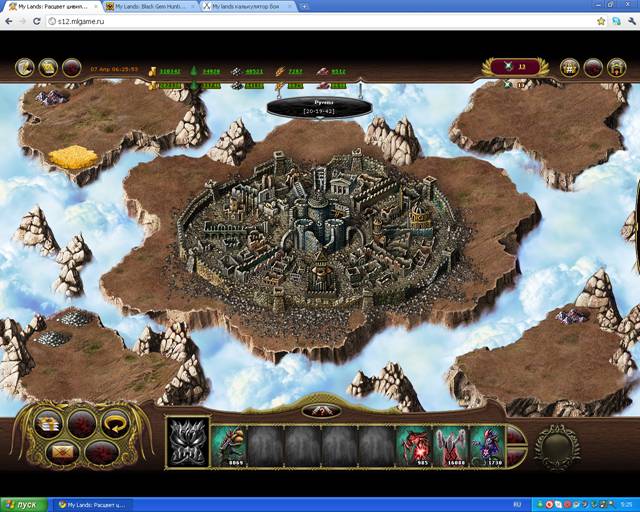The image size is (640, 512).
Task: Click the yellow circular arrow refresh button
Action: click(x=115, y=425)
